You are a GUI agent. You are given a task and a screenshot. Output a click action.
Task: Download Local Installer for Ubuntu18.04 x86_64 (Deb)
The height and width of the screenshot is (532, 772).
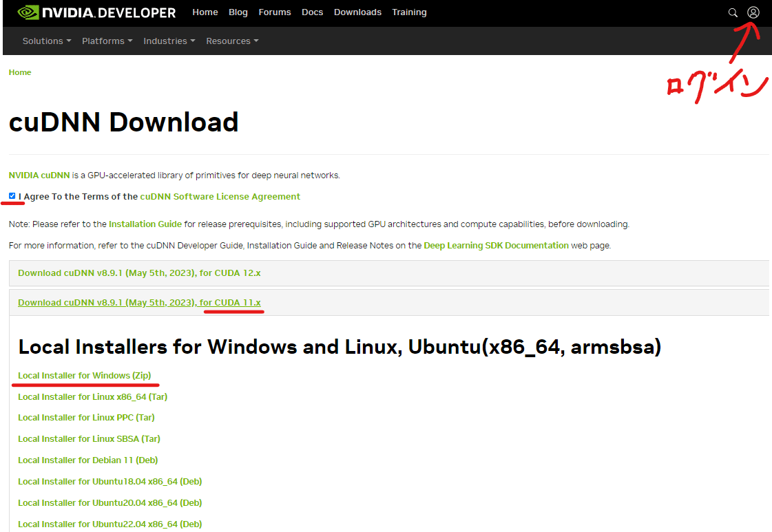click(x=109, y=481)
